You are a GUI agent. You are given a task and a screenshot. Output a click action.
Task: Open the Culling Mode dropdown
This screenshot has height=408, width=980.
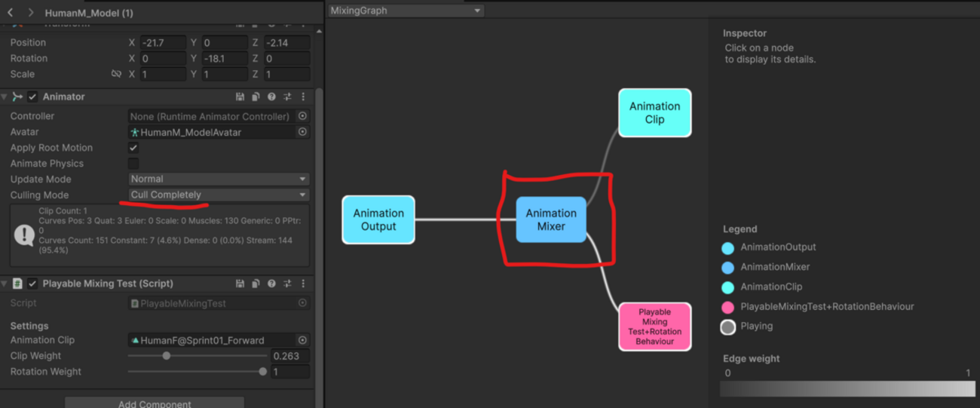coord(219,195)
